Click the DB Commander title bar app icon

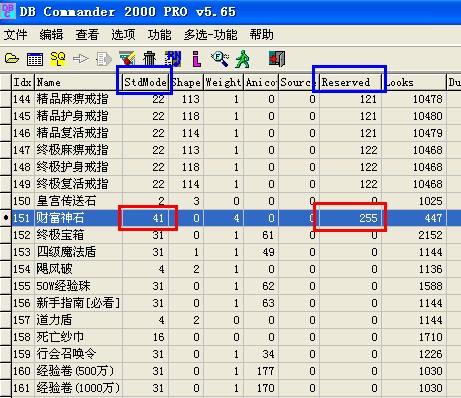point(7,10)
